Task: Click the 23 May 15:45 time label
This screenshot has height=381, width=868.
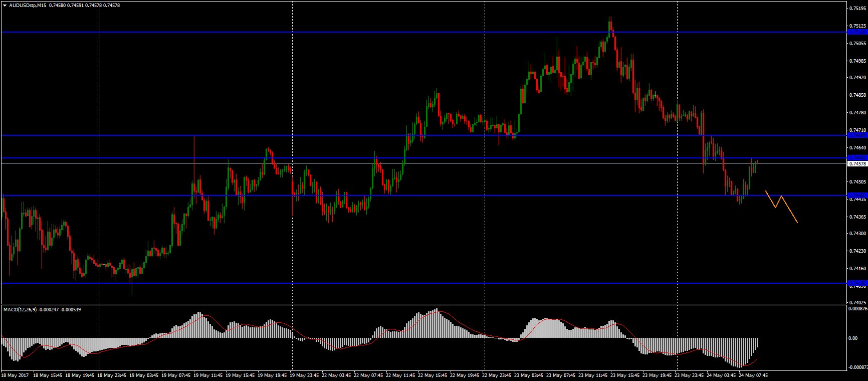Action: click(x=625, y=375)
